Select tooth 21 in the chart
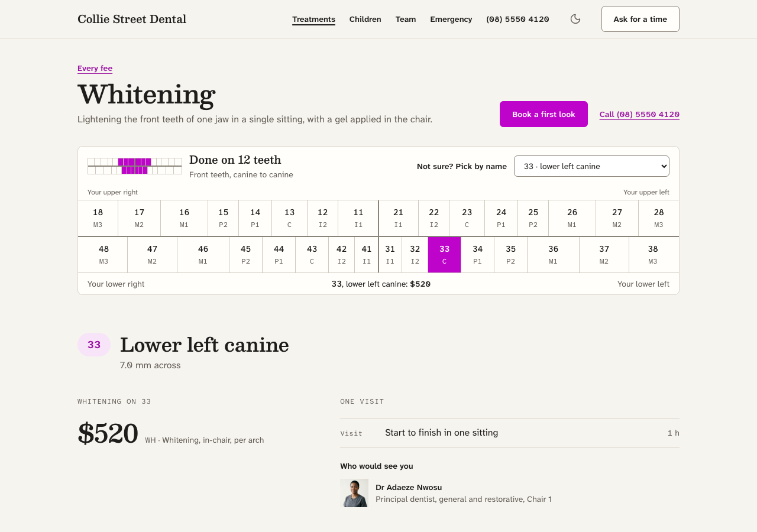Image resolution: width=757 pixels, height=532 pixels. 399,218
